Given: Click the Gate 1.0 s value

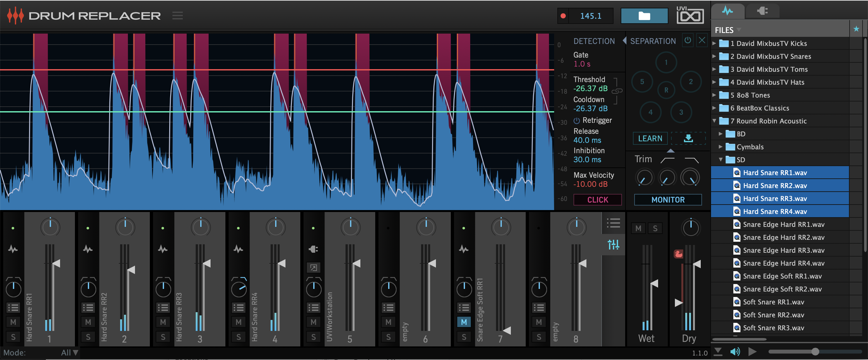Looking at the screenshot, I should [582, 64].
